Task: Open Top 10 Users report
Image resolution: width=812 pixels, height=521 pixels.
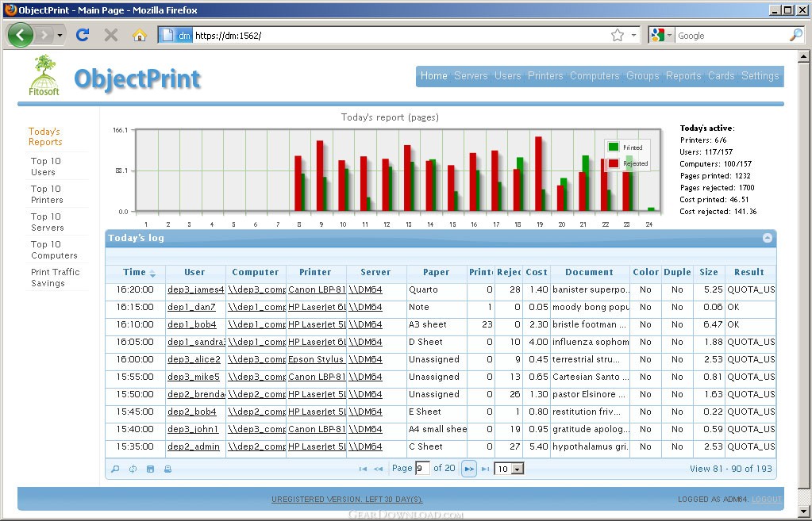Action: tap(45, 167)
